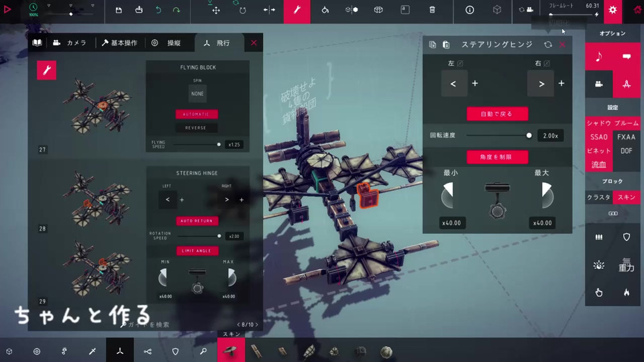Reset the ステアリングヒンジ settings

[x=548, y=44]
